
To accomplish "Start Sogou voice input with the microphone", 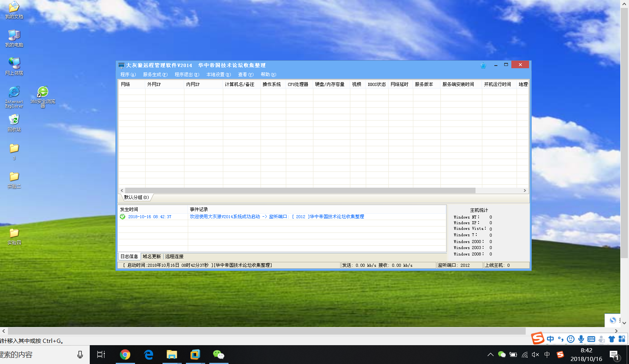I will pos(581,339).
